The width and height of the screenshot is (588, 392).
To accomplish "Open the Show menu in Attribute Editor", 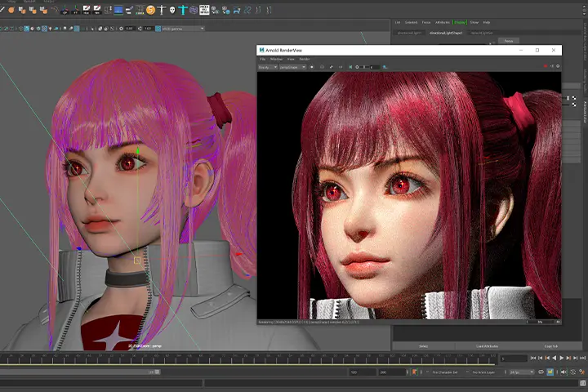I will 474,23.
